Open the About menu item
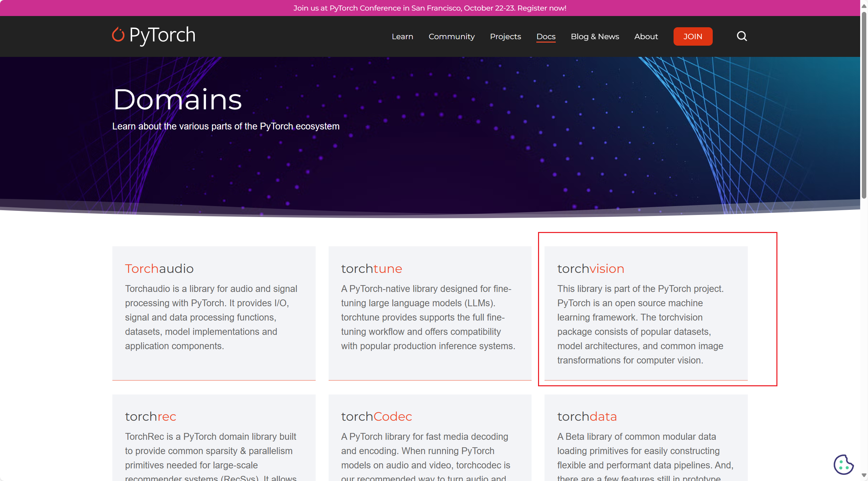Viewport: 868px width, 481px height. tap(646, 36)
